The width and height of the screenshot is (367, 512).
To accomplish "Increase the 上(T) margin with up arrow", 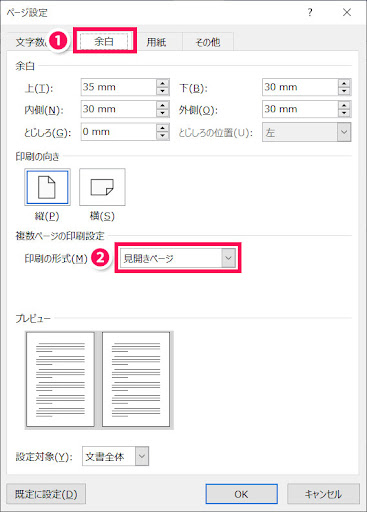I will (x=162, y=83).
